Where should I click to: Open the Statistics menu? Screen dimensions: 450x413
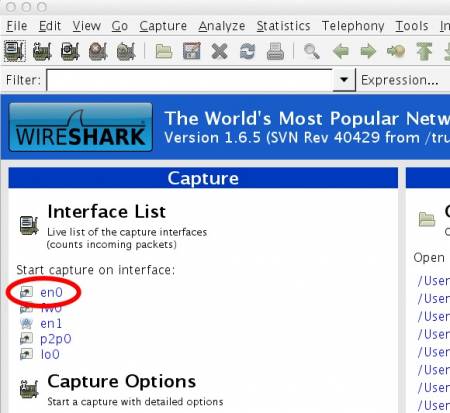[283, 26]
